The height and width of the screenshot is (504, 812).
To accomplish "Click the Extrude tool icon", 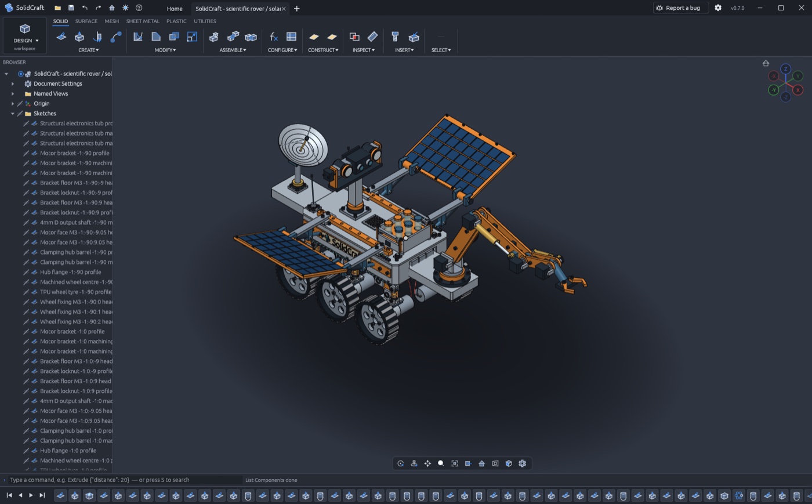I will point(79,37).
